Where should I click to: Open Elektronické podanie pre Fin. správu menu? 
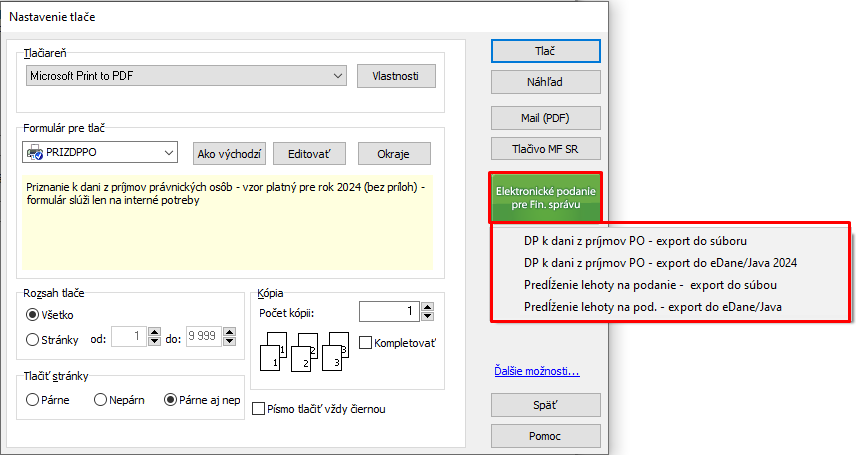(545, 198)
